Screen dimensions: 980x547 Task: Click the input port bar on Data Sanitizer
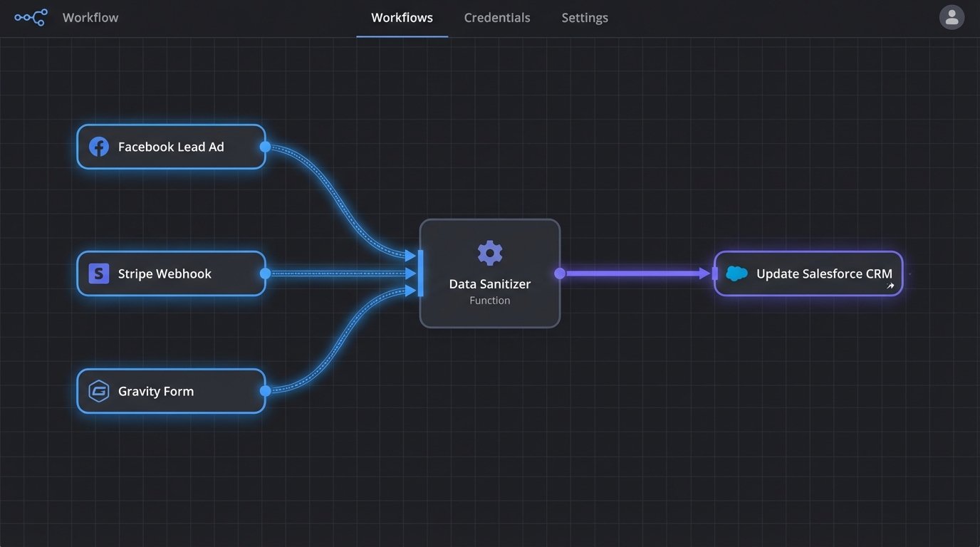[419, 273]
